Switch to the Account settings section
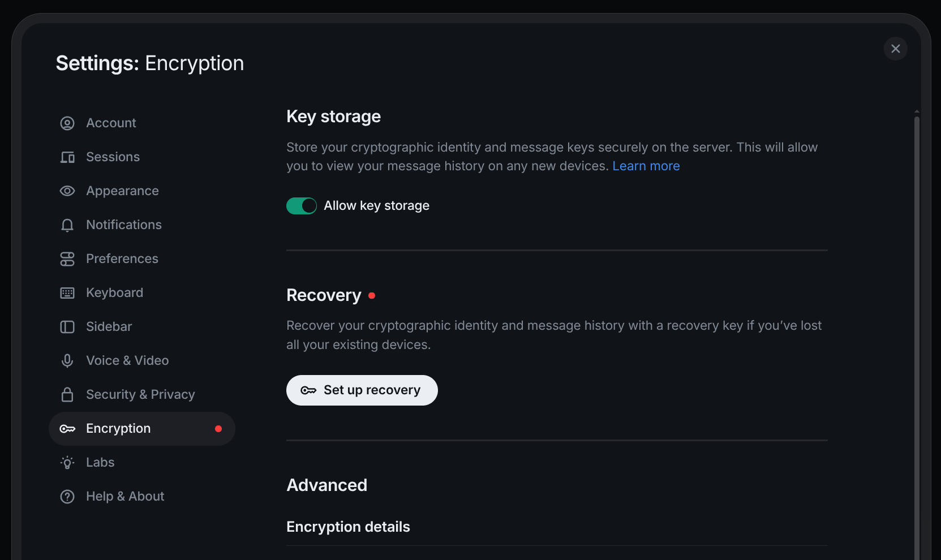The height and width of the screenshot is (560, 941). click(111, 123)
